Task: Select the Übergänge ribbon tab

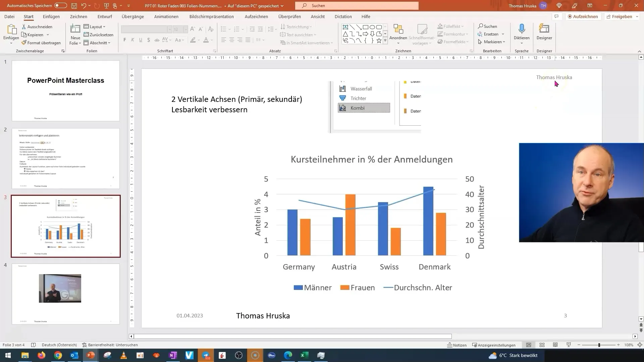Action: pyautogui.click(x=133, y=16)
